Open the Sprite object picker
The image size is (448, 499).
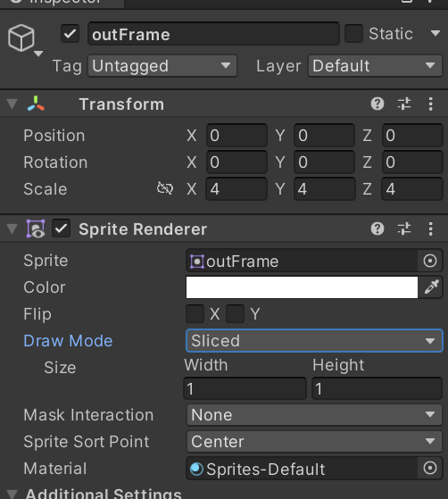click(x=430, y=261)
